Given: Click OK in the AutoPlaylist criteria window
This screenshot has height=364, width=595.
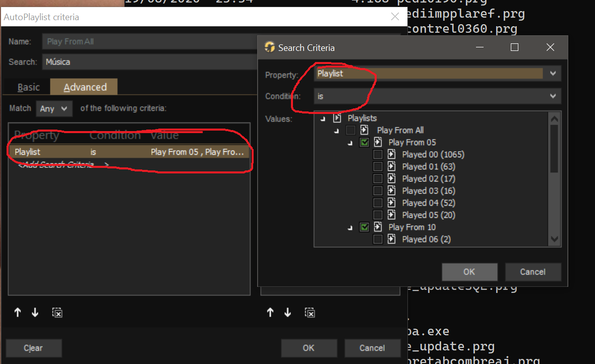Looking at the screenshot, I should pos(309,348).
